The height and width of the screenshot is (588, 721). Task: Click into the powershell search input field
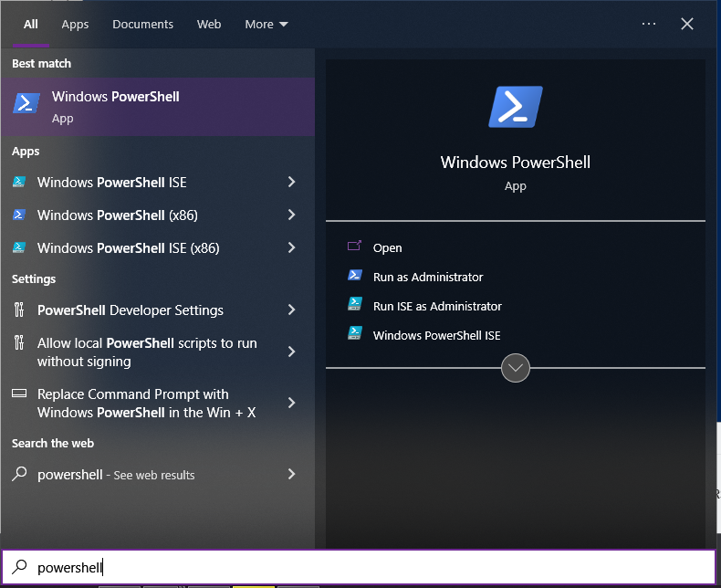pyautogui.click(x=359, y=567)
